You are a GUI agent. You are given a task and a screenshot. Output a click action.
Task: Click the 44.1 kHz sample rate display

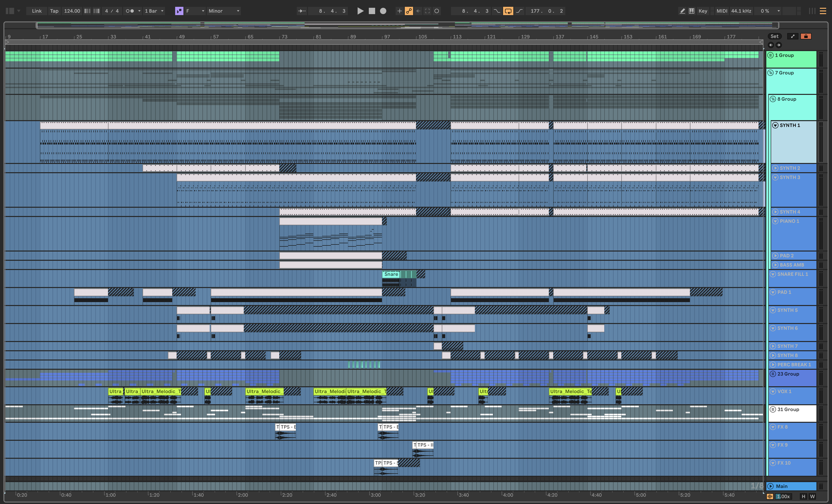[x=741, y=11]
